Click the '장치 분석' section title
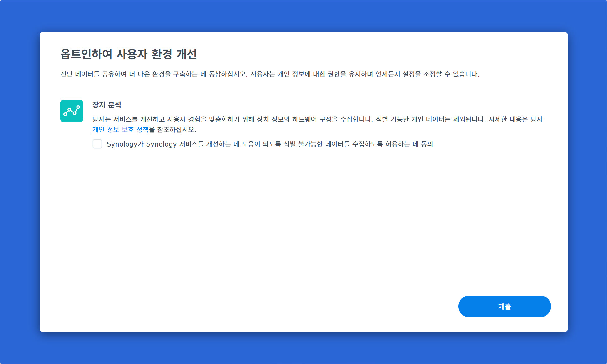Image resolution: width=607 pixels, height=364 pixels. (107, 105)
